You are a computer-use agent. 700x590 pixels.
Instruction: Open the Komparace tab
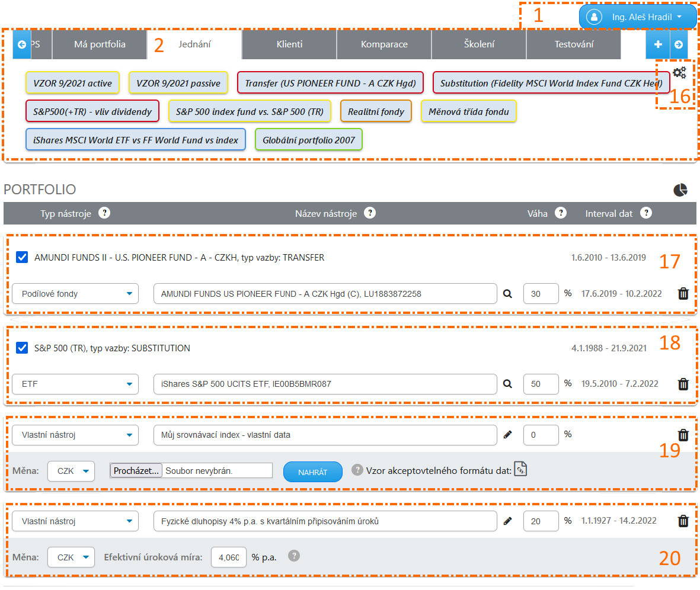tap(384, 44)
